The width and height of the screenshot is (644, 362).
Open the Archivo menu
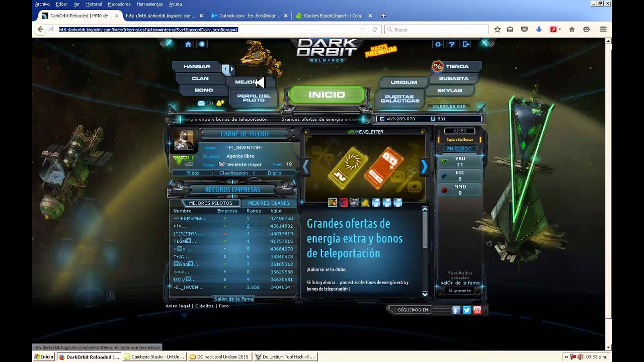(42, 4)
